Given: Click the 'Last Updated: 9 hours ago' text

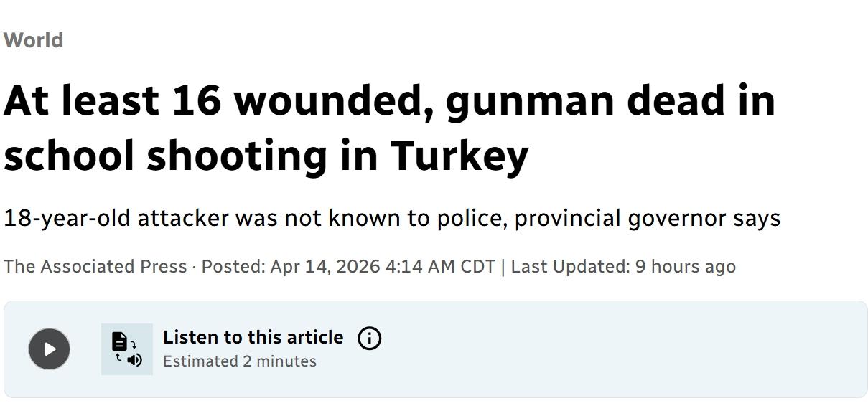Looking at the screenshot, I should [x=623, y=266].
